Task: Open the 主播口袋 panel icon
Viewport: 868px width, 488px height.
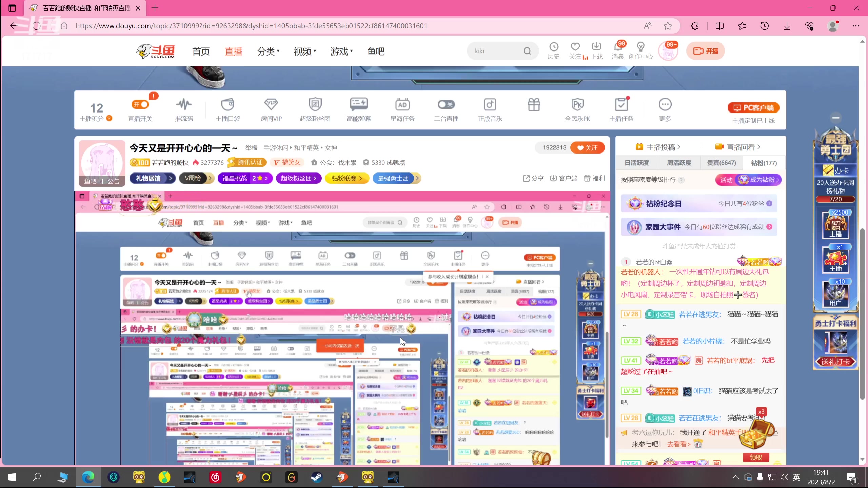Action: (228, 108)
